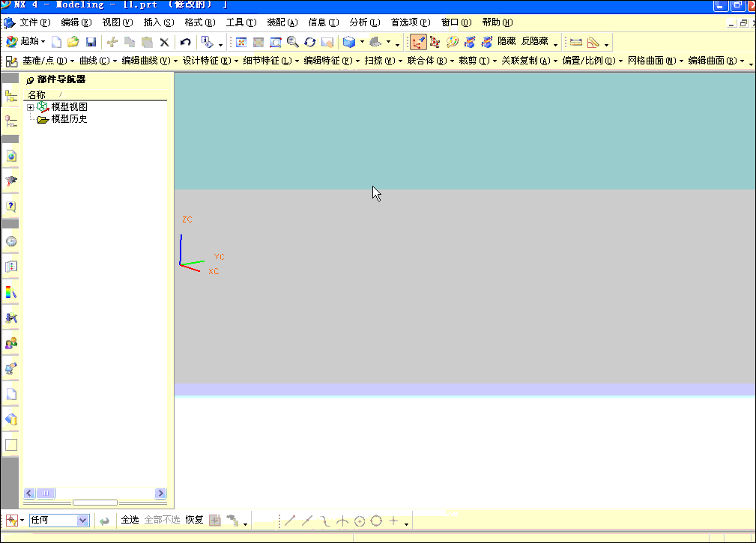Click the Fit view icon
Image resolution: width=756 pixels, height=543 pixels.
[241, 42]
